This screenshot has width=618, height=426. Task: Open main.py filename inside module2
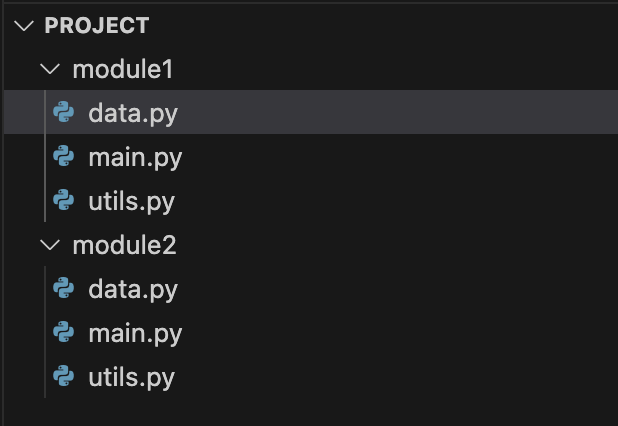[135, 334]
